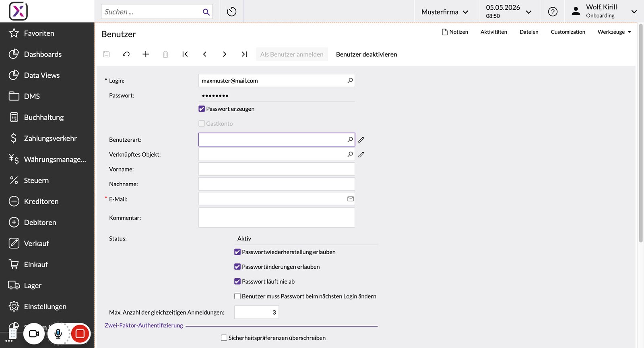This screenshot has height=348, width=644.
Task: Click the vertical page scrollbar
Action: (x=641, y=133)
